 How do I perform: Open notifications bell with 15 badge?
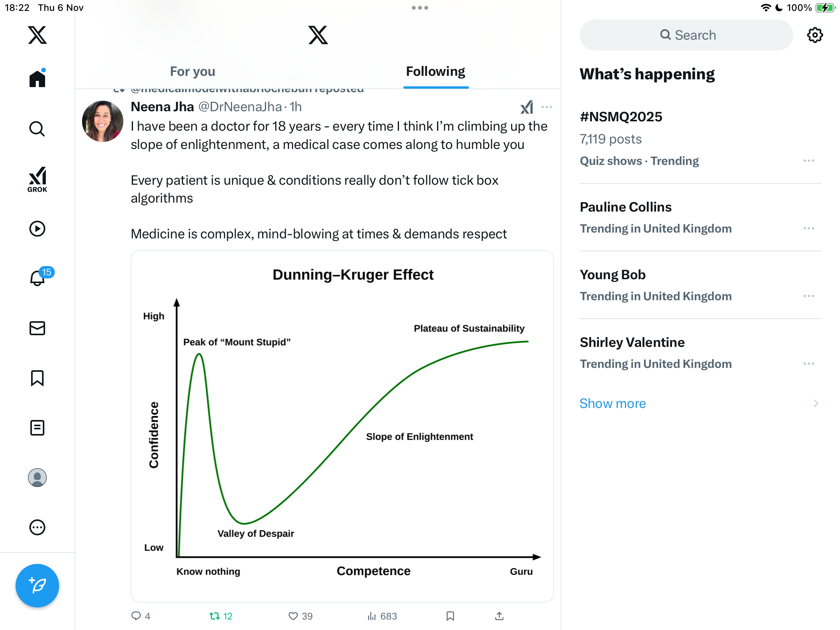[38, 278]
